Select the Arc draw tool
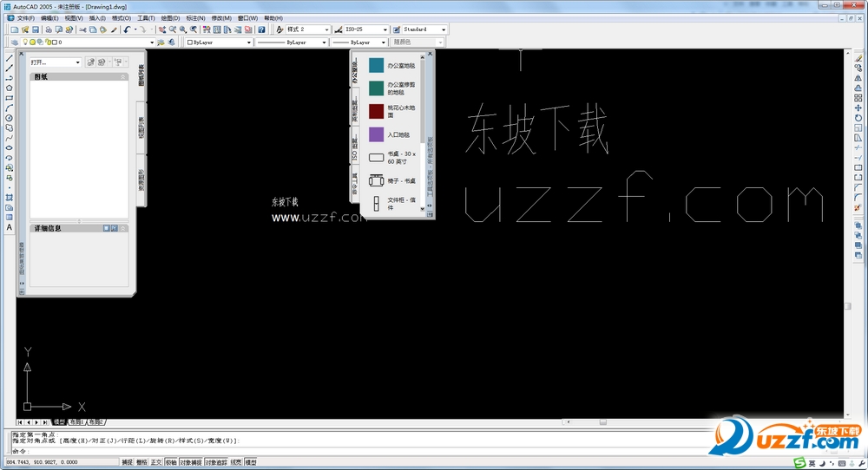 (x=10, y=108)
